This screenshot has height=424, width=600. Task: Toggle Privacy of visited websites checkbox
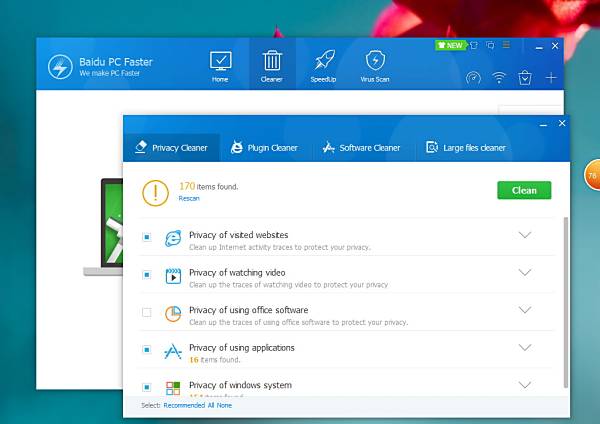click(x=147, y=237)
